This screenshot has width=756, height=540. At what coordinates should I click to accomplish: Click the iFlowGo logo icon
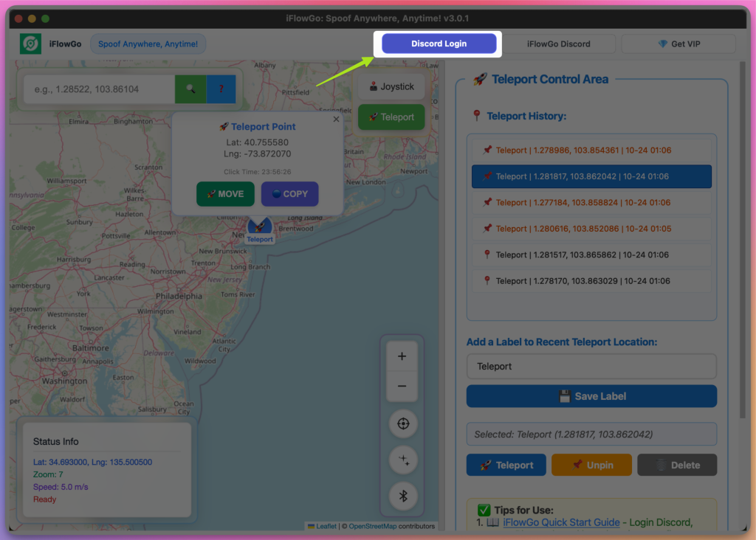(30, 44)
